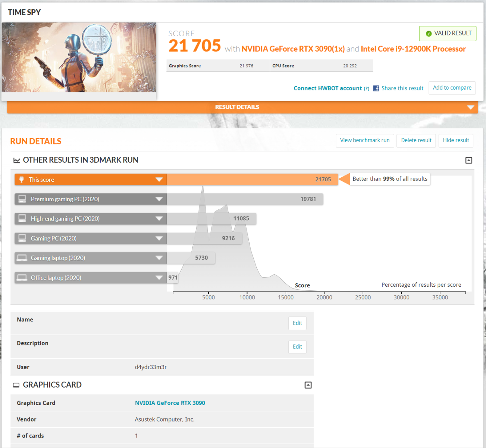Click the laptop icon for Office laptop (2020)
Screen dimensions: 486x448
pyautogui.click(x=22, y=277)
